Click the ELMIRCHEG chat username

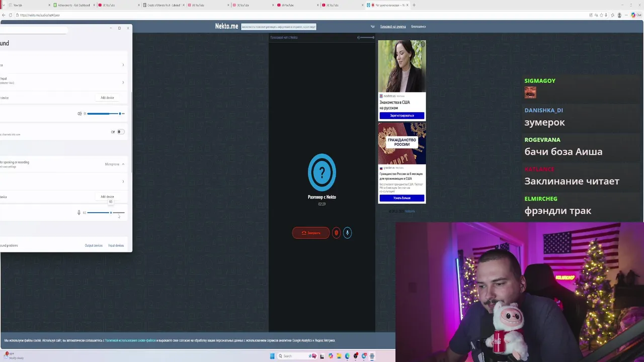(541, 199)
